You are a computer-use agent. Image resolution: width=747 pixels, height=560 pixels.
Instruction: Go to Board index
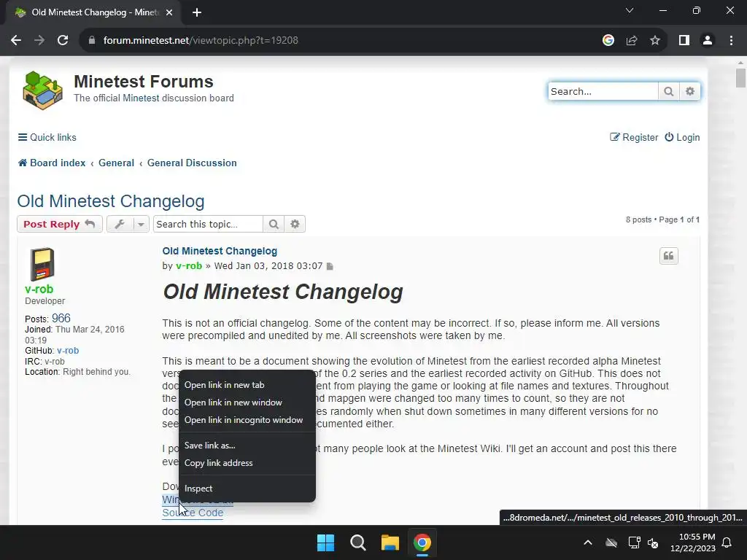[x=52, y=163]
